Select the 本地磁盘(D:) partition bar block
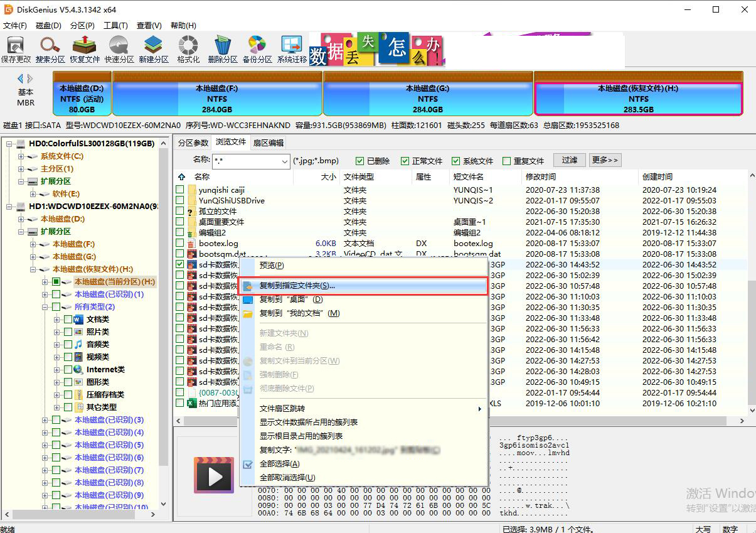 [x=82, y=94]
